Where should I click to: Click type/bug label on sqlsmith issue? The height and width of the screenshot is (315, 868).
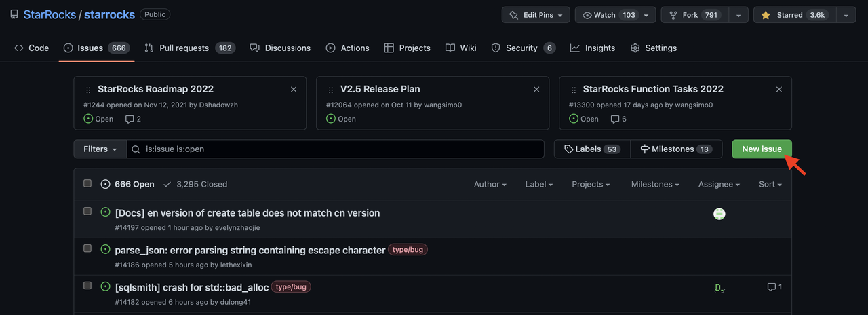point(291,287)
